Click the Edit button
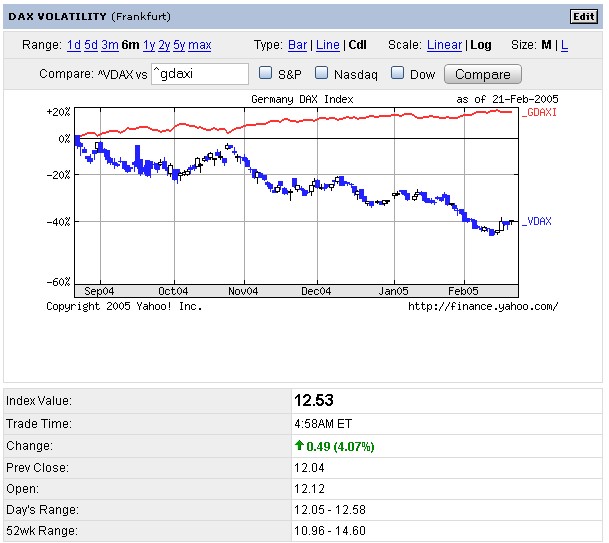This screenshot has height=543, width=609. [x=583, y=17]
